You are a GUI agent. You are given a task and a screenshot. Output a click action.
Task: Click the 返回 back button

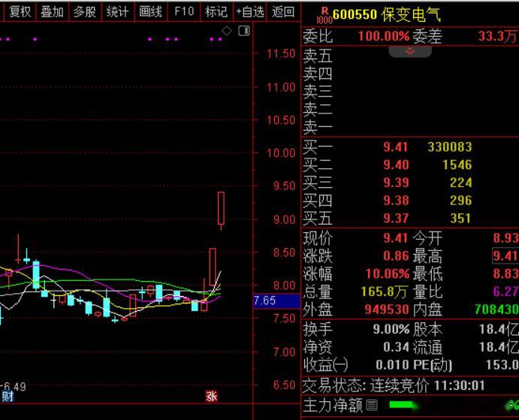283,12
